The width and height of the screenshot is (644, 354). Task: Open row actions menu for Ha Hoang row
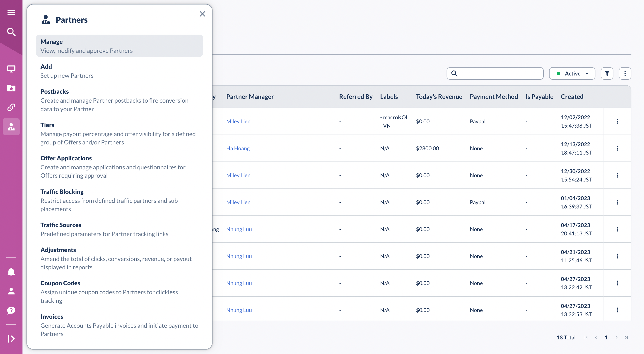click(617, 148)
